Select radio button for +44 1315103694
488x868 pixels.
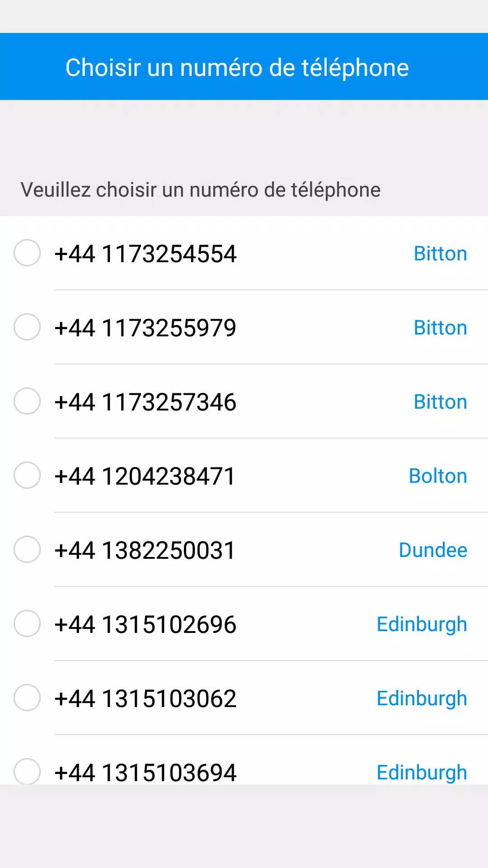coord(27,771)
